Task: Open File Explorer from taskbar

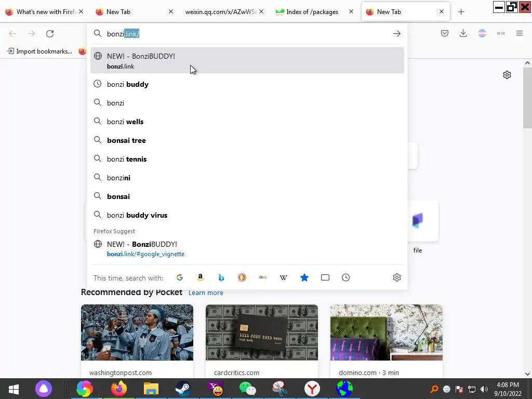Action: click(x=151, y=389)
